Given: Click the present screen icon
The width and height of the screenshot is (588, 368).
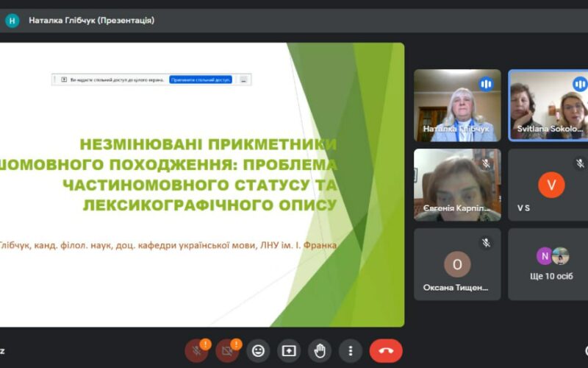Looking at the screenshot, I should (x=289, y=350).
